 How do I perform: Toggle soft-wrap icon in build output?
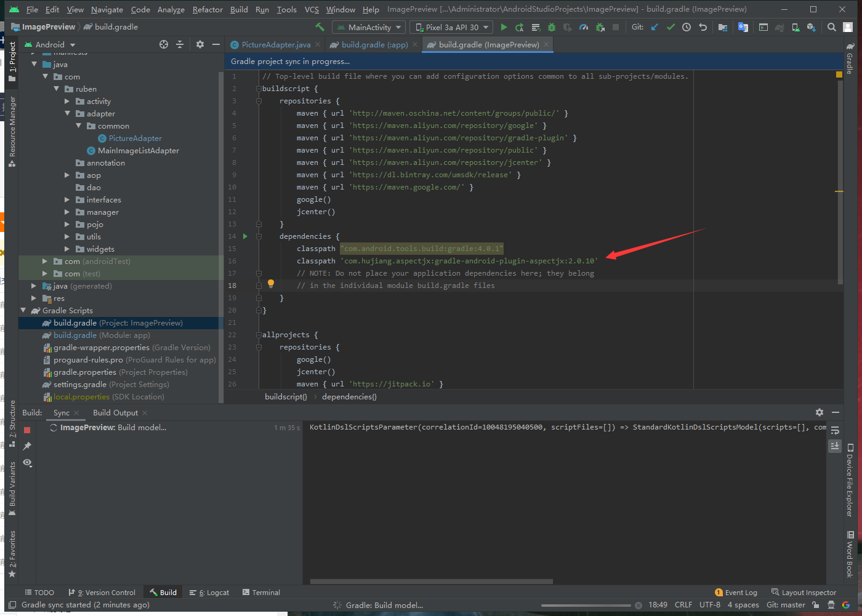(835, 430)
